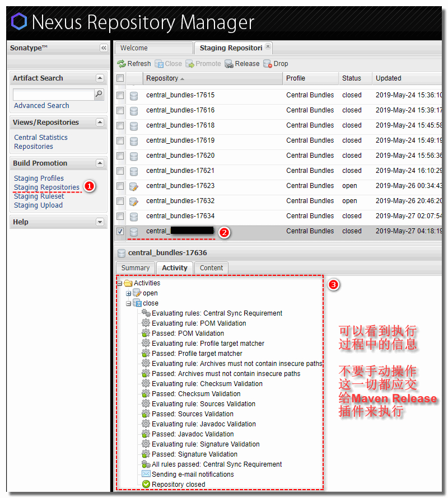Check the box for central_bundles-17616
This screenshot has height=498, width=448.
pos(120,111)
